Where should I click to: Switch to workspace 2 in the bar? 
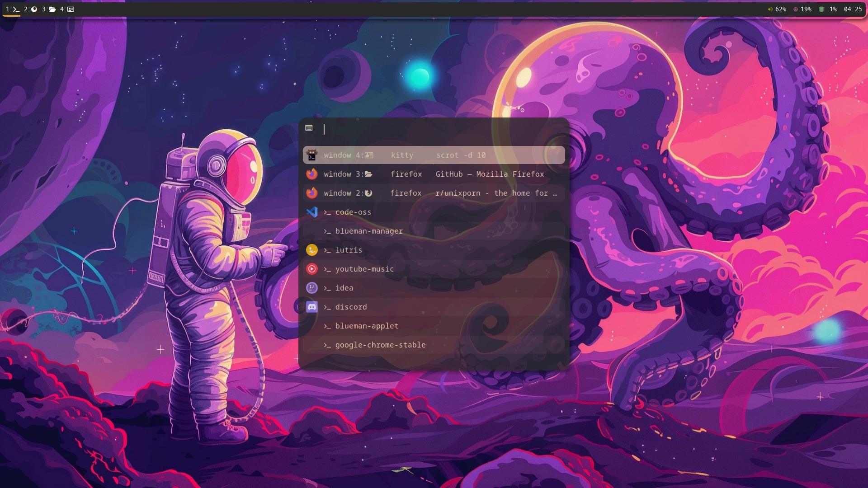[x=31, y=9]
